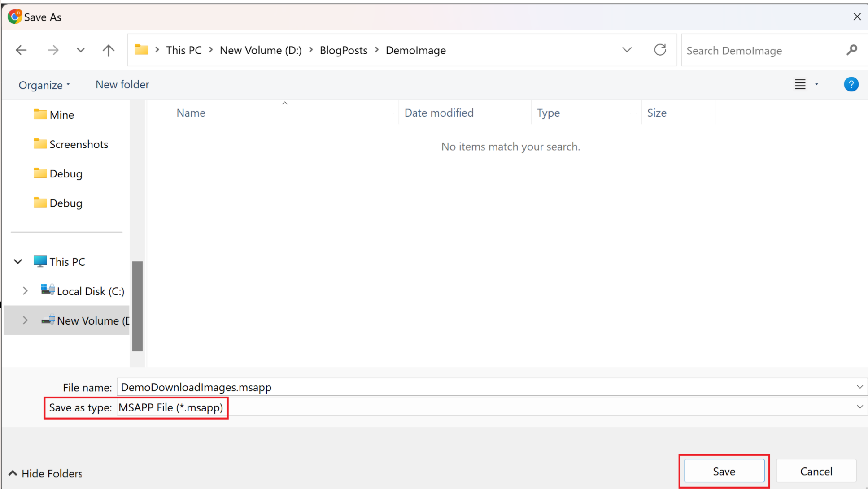This screenshot has width=868, height=489.
Task: Open the recent locations dropdown arrow
Action: (x=81, y=50)
